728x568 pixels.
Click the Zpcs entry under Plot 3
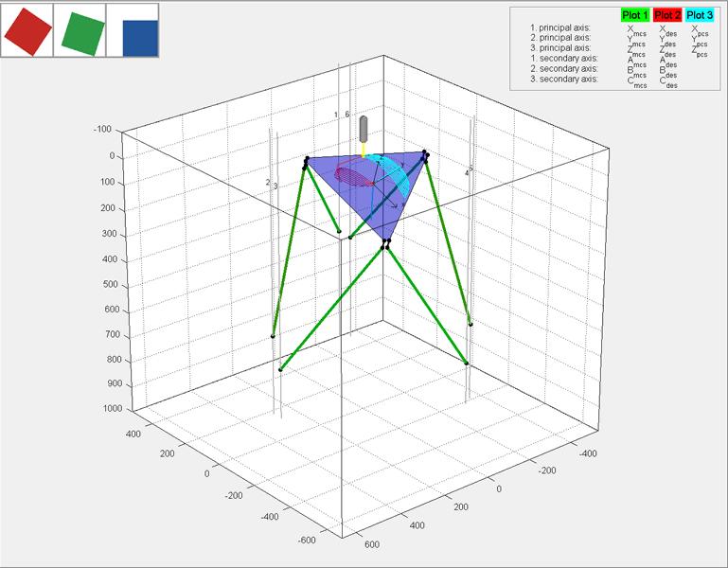point(700,51)
